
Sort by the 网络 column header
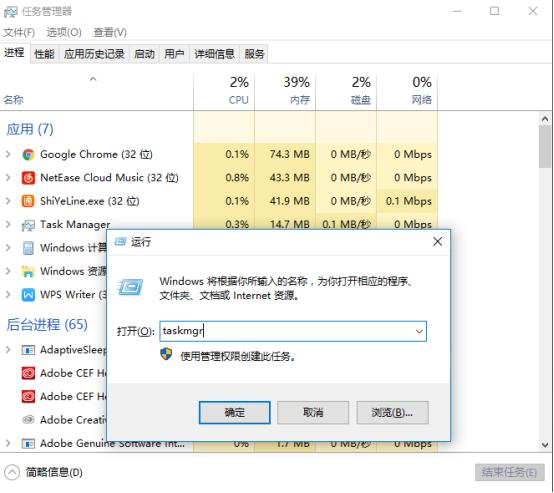click(407, 91)
